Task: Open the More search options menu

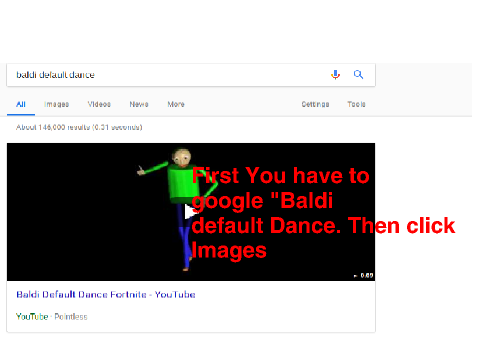Action: (x=176, y=104)
